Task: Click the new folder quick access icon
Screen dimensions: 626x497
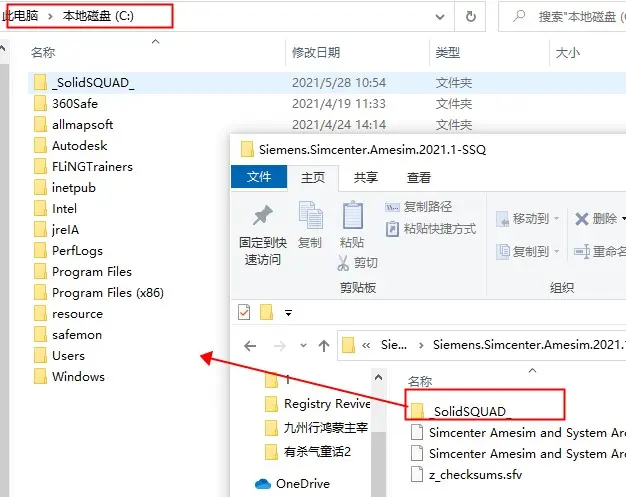Action: tap(266, 312)
